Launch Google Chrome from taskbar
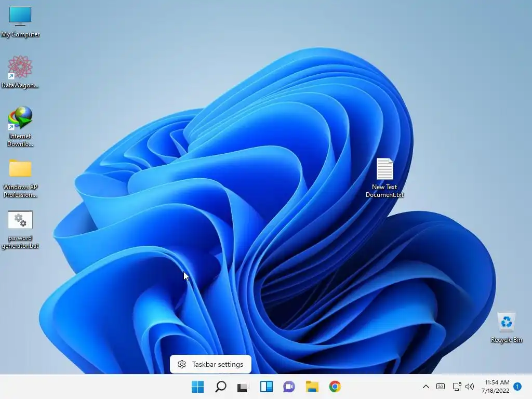 tap(335, 387)
